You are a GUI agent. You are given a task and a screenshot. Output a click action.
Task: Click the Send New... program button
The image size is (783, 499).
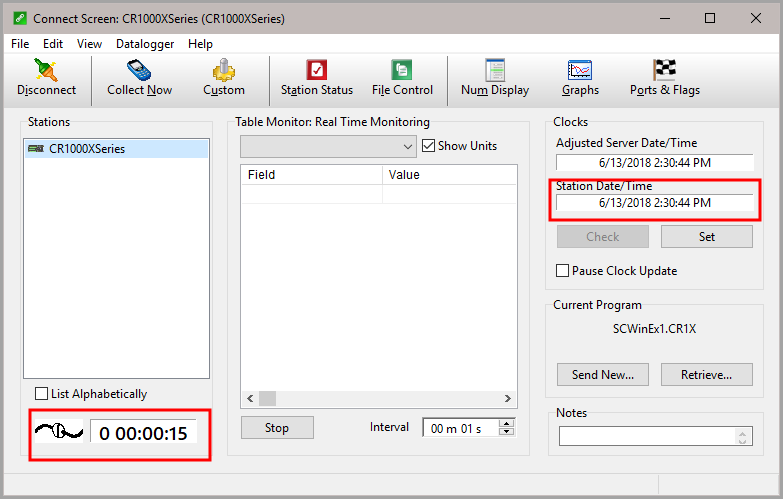[603, 375]
